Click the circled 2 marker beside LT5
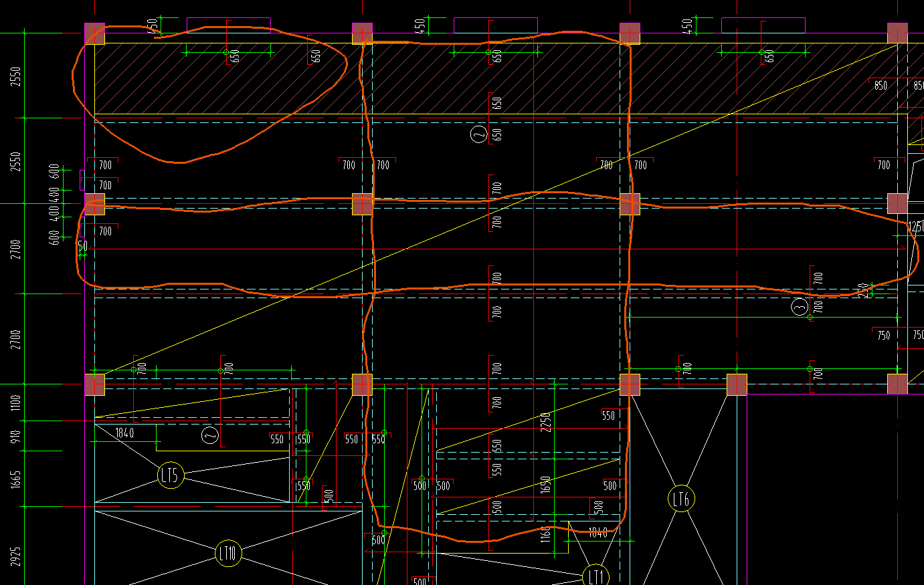The width and height of the screenshot is (924, 585). (210, 436)
